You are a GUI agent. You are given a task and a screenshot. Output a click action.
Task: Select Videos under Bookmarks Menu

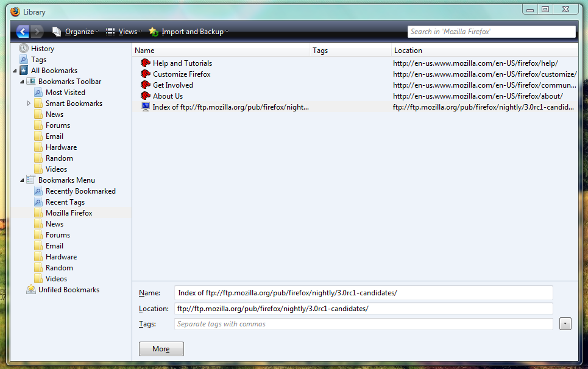56,279
